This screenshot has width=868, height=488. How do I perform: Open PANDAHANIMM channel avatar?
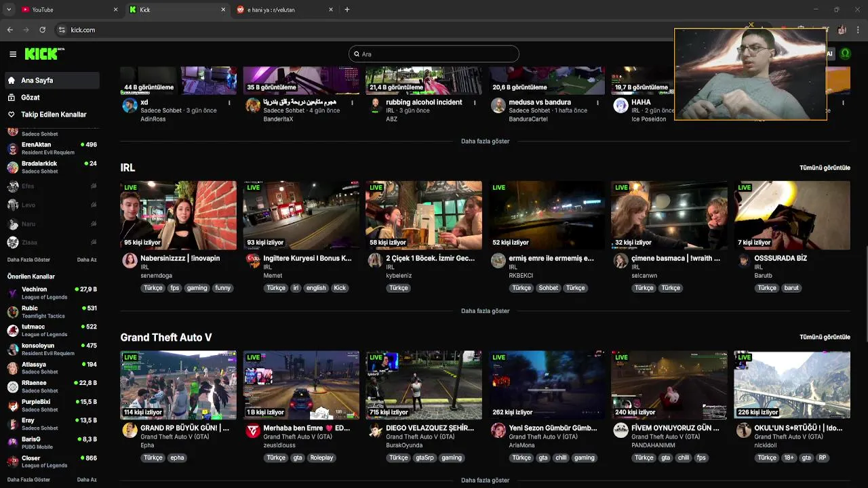tap(620, 431)
